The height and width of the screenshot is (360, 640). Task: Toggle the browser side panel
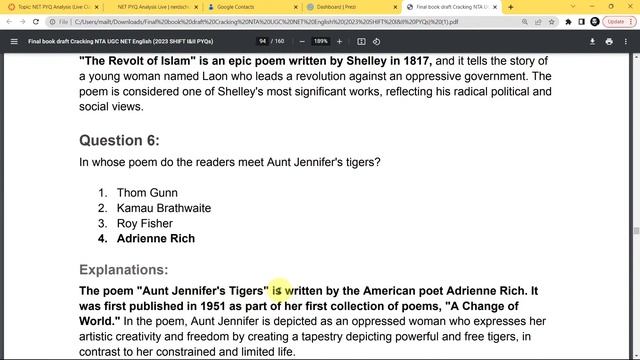[581, 22]
